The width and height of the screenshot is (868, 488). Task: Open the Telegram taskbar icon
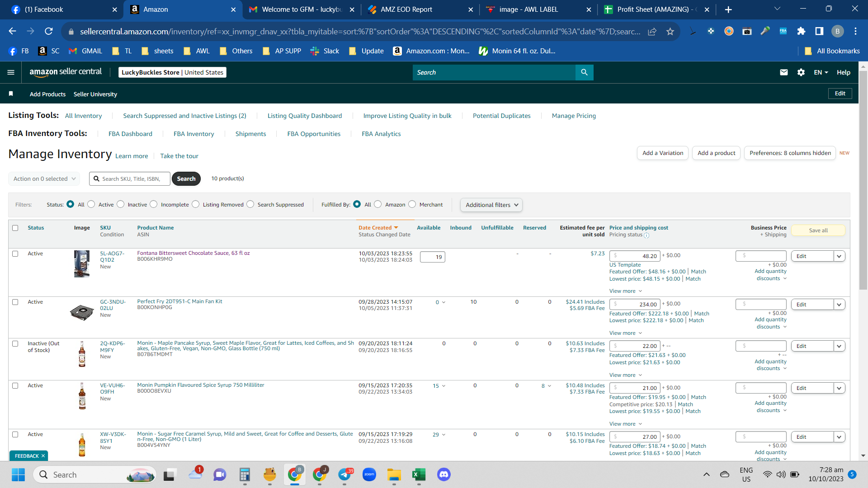pyautogui.click(x=344, y=474)
